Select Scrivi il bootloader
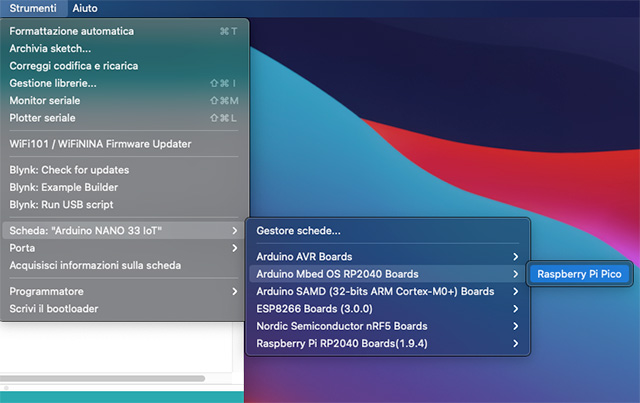 54,308
